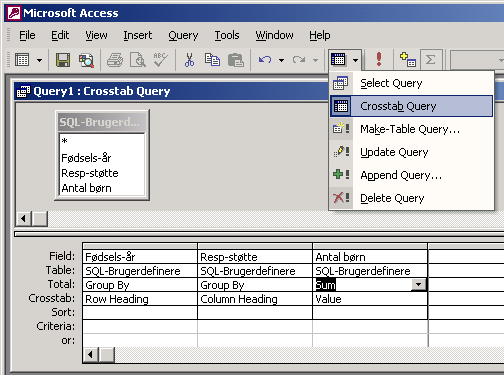Click the Delete Query red X icon
The width and height of the screenshot is (504, 375).
[341, 197]
